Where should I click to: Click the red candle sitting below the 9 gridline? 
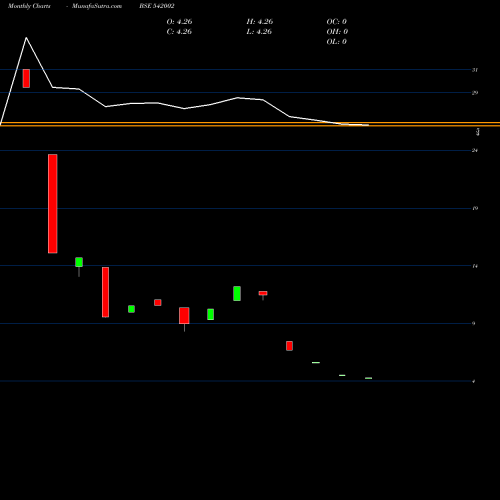pyautogui.click(x=289, y=346)
